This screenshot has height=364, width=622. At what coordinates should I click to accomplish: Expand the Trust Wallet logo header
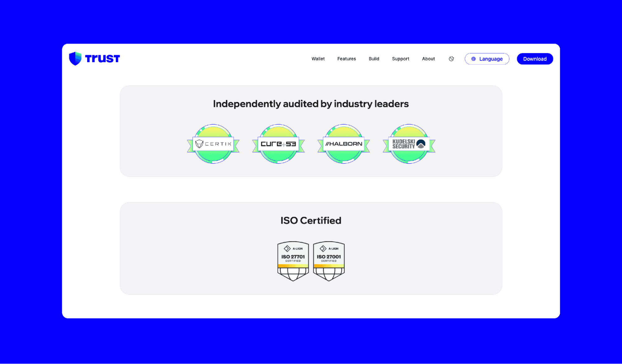(95, 58)
